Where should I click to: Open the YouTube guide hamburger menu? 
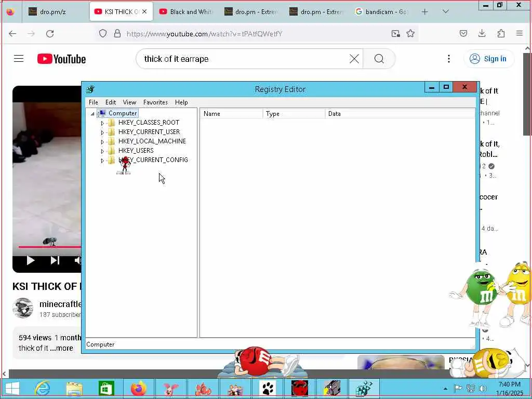click(19, 59)
